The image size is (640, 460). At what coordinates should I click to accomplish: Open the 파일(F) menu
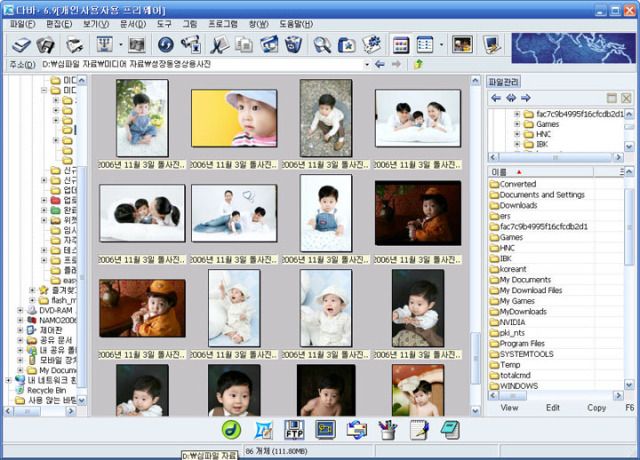click(x=22, y=24)
